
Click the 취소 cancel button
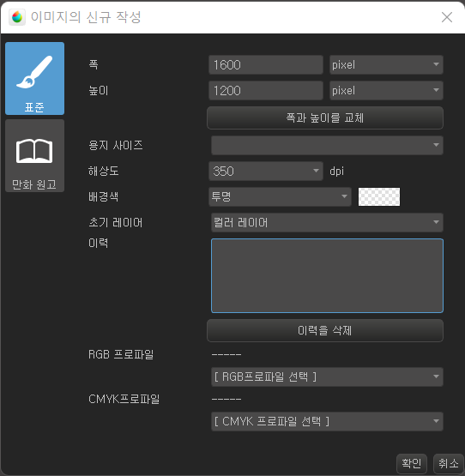pos(449,463)
